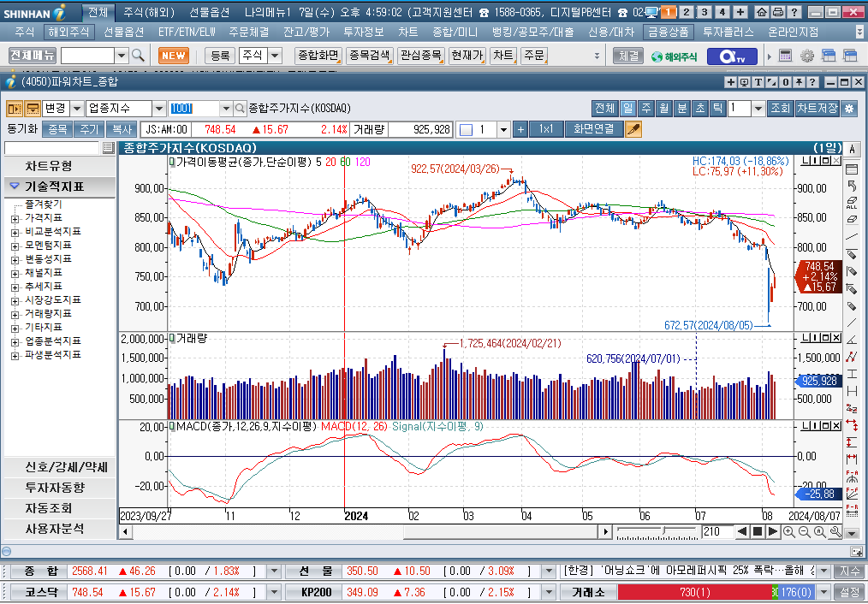The image size is (868, 604).
Task: Click the 조회 query button
Action: tap(781, 109)
